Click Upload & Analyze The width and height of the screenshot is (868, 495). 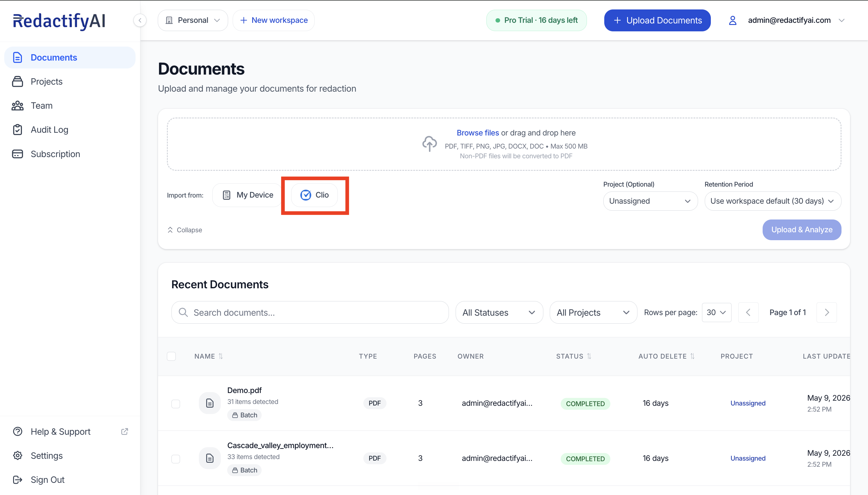coord(802,230)
